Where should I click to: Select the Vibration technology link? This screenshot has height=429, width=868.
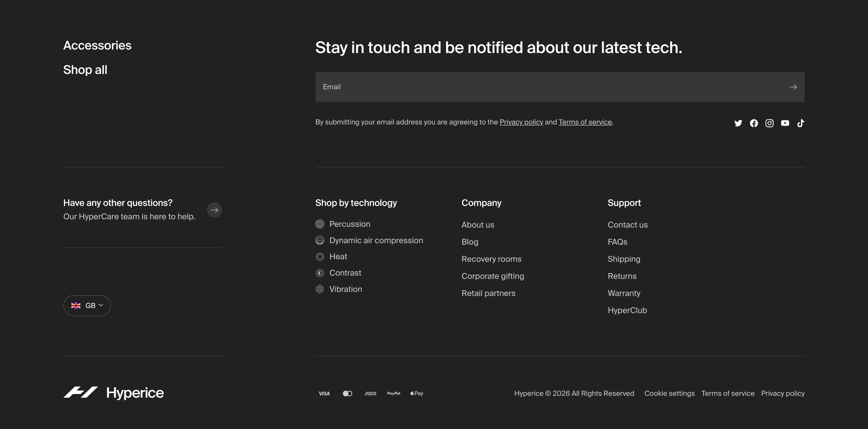pyautogui.click(x=346, y=289)
